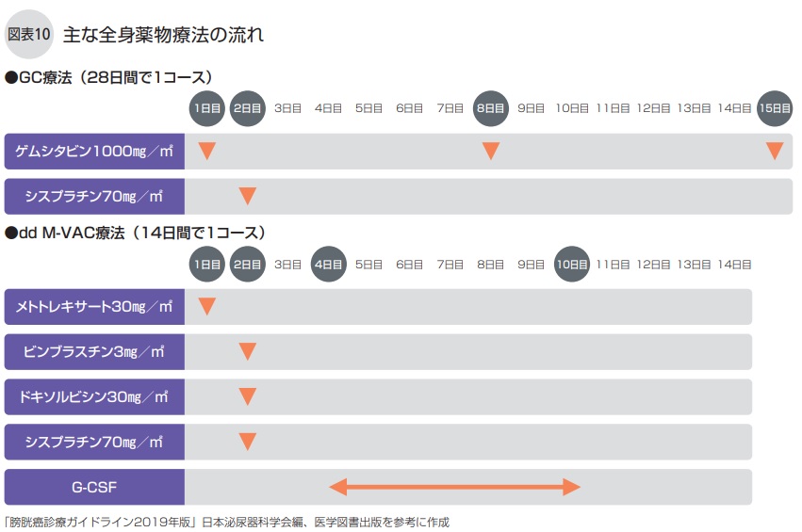Click the gemcitabine day 8 orange triangle
The image size is (802, 532).
(x=490, y=151)
